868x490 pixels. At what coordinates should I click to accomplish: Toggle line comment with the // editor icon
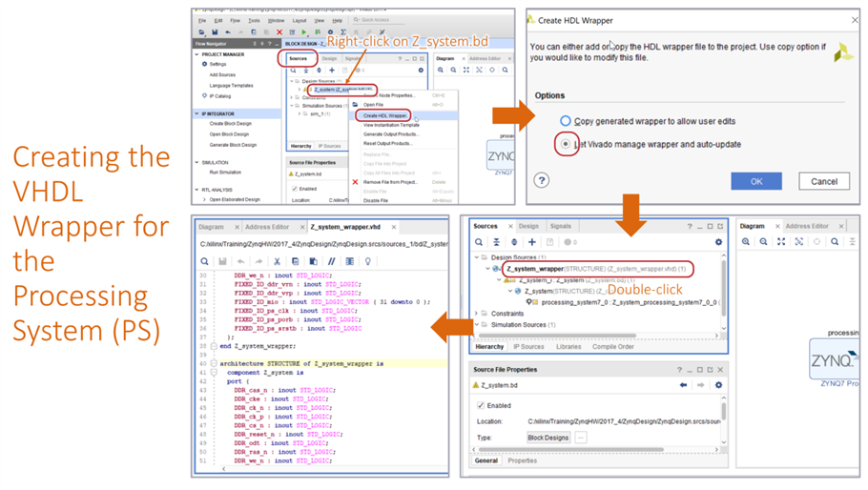tap(331, 261)
